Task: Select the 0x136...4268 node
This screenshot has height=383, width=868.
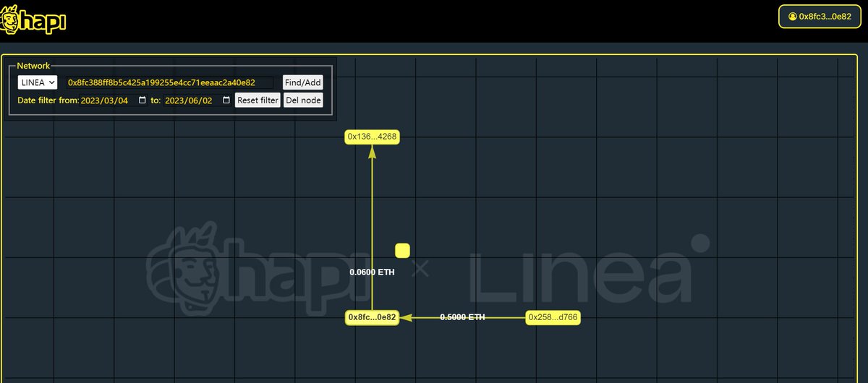Action: pyautogui.click(x=372, y=137)
